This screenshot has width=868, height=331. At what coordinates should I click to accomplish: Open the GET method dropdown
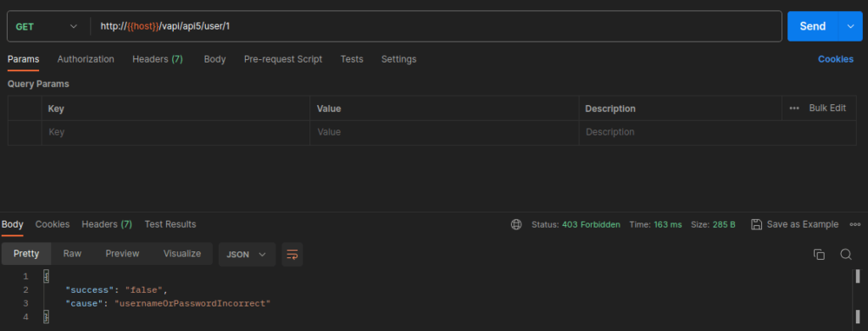click(47, 26)
